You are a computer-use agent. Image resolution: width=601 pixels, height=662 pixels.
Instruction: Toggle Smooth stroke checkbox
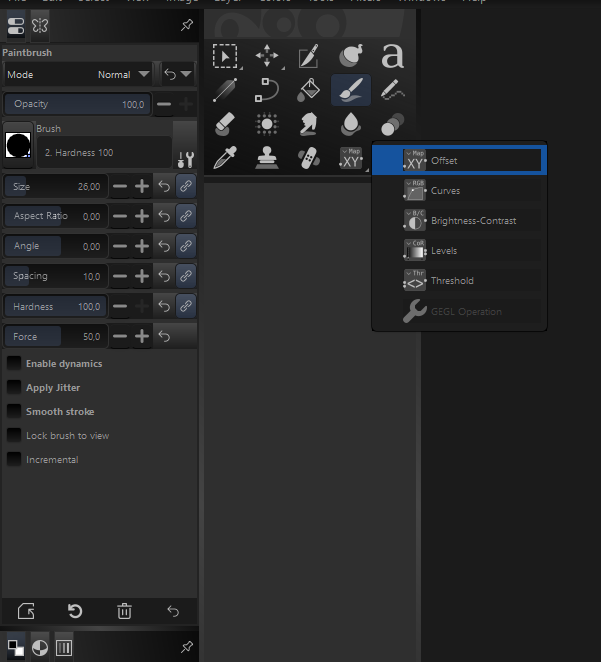pyautogui.click(x=14, y=411)
